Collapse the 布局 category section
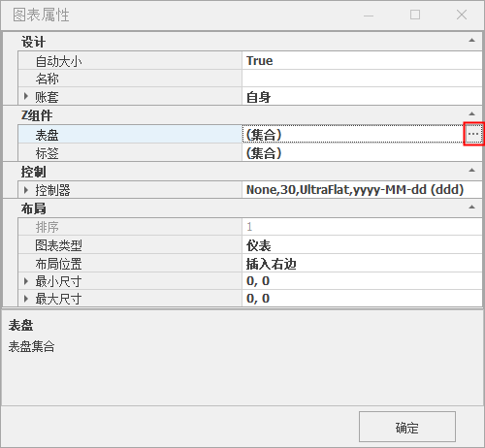Screen dimensions: 485x448 coord(471,207)
